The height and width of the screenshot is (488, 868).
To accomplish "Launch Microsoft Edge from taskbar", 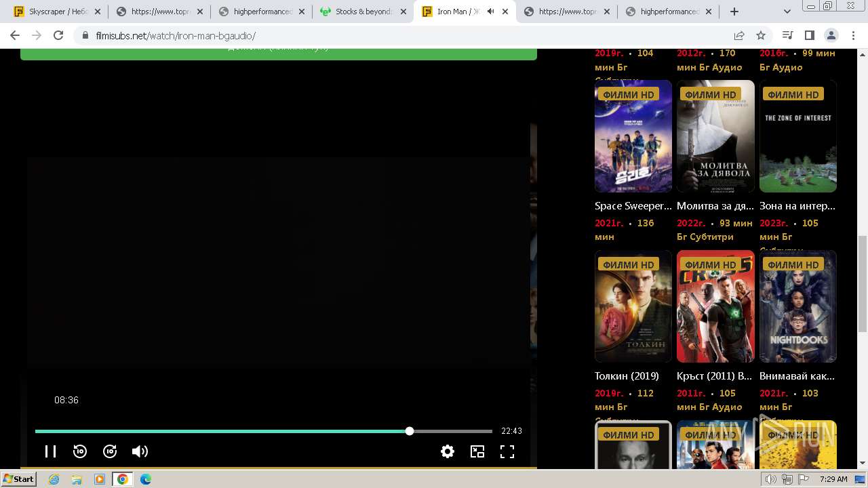I will click(x=146, y=479).
